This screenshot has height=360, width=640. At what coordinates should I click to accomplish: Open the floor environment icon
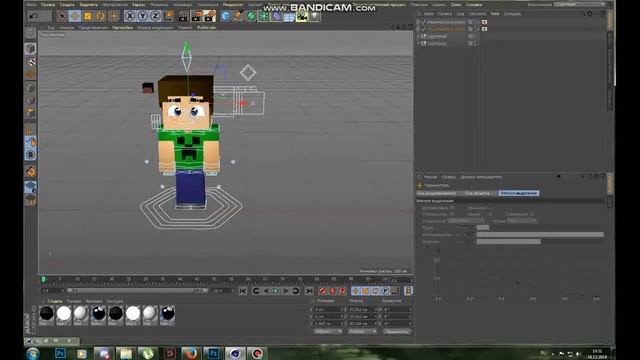[x=289, y=16]
